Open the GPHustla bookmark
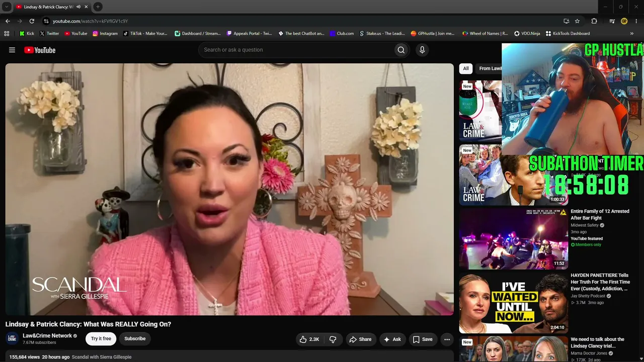The image size is (644, 362). [432, 34]
